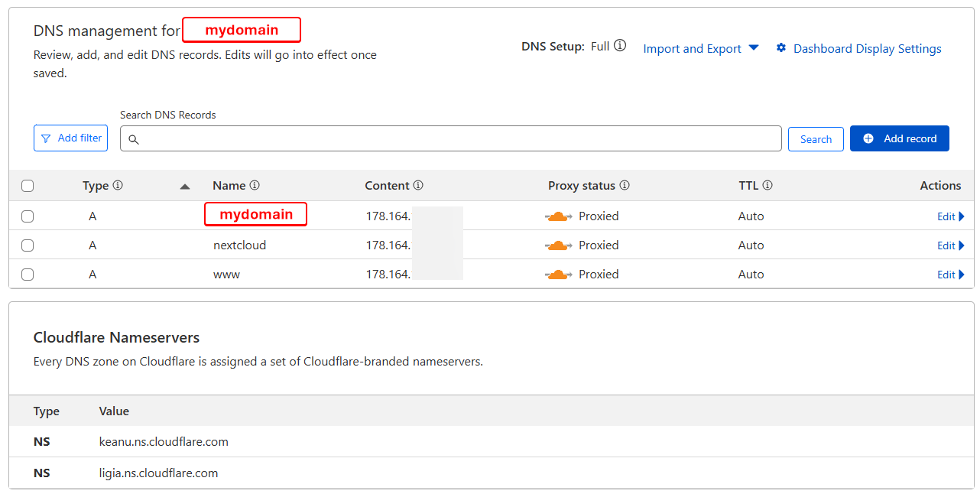Click ligia.ns.cloudflare.com nameserver value
The image size is (980, 494).
click(x=158, y=473)
